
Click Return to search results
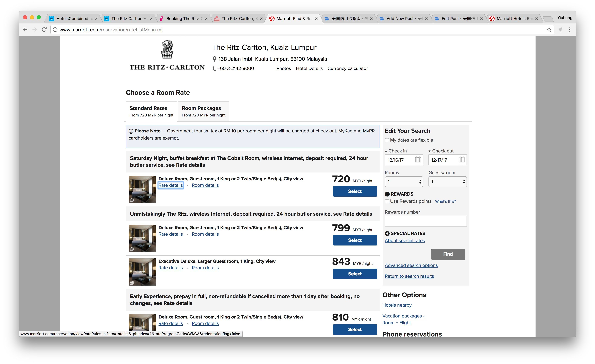click(x=409, y=276)
